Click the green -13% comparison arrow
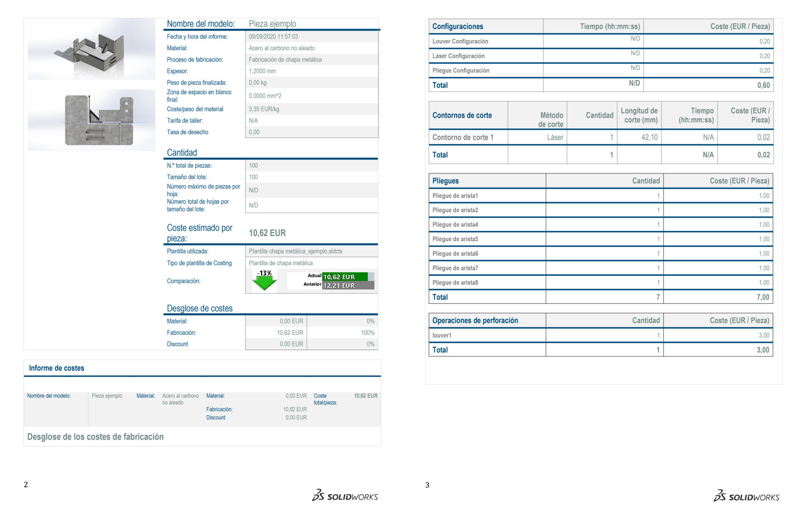 click(265, 281)
